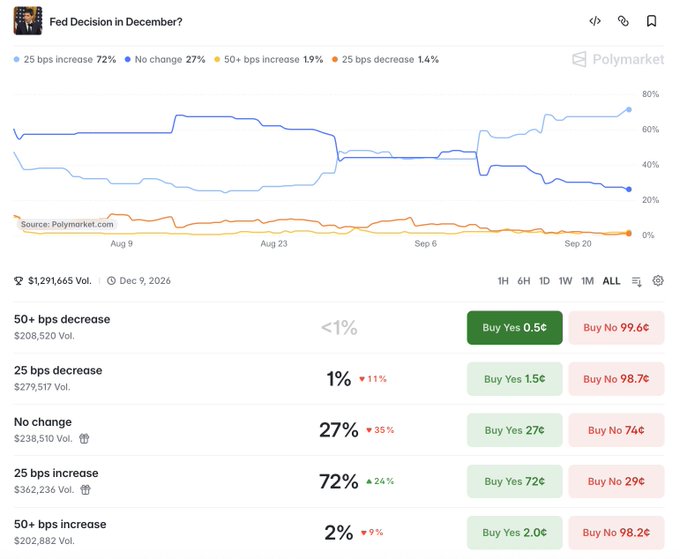Open the Fed Decision market thumbnail

point(28,21)
